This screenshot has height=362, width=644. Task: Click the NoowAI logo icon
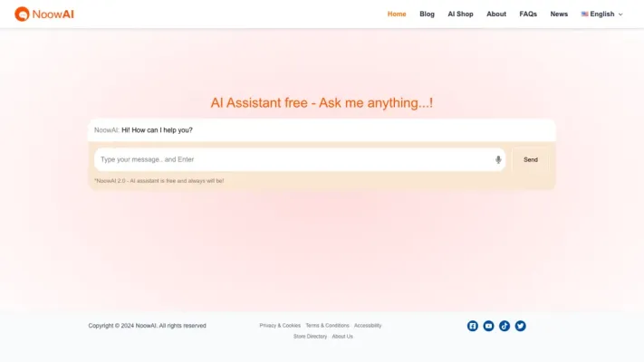coord(22,14)
